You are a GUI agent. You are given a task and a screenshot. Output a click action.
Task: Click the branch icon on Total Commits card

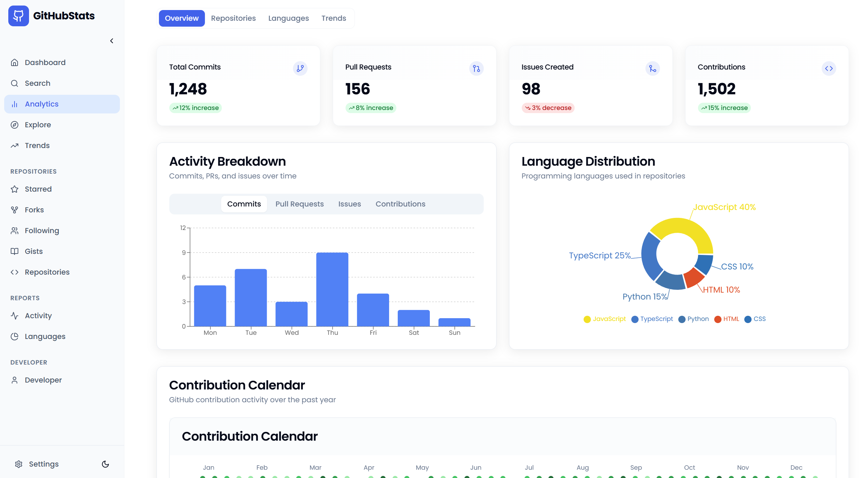[x=300, y=68]
